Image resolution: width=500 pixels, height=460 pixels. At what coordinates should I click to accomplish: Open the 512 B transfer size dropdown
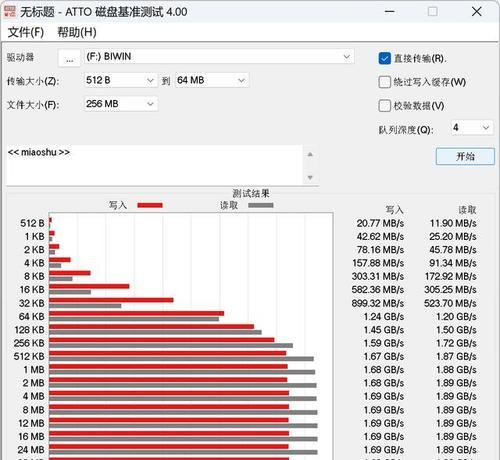click(120, 80)
